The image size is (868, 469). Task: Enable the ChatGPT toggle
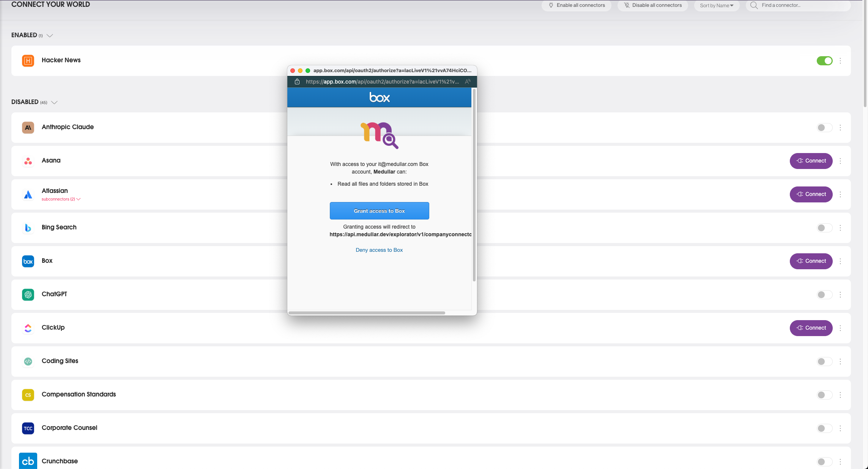pyautogui.click(x=824, y=295)
